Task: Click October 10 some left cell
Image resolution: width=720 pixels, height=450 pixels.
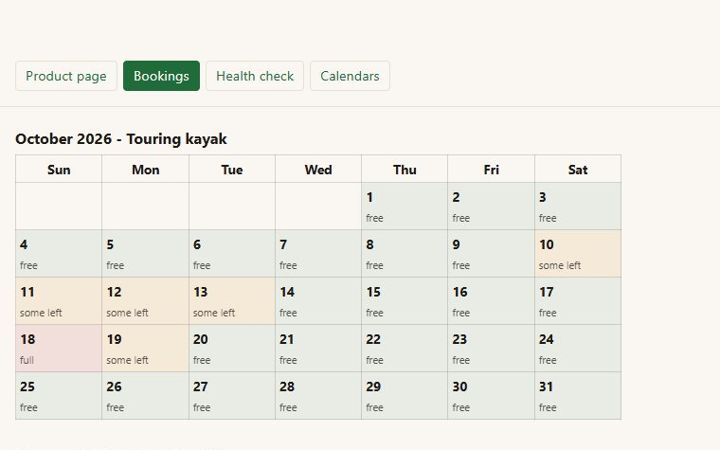Action: [578, 253]
